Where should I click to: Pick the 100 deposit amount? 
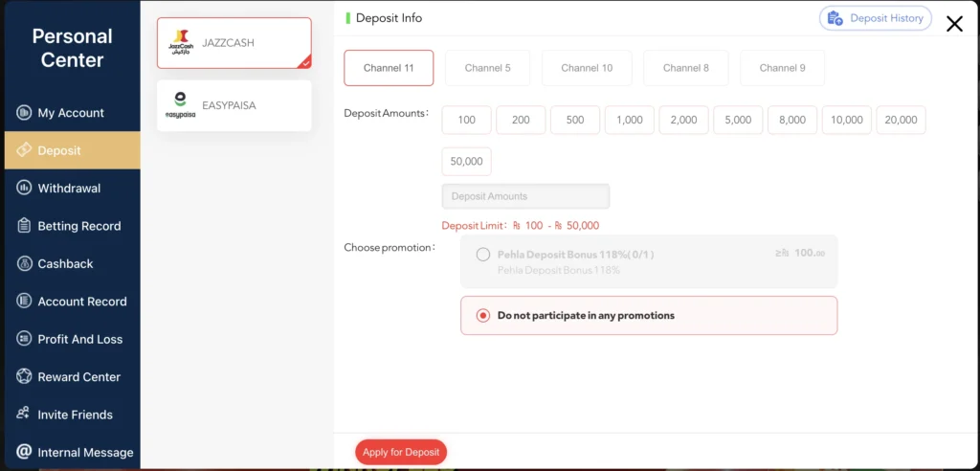[466, 120]
